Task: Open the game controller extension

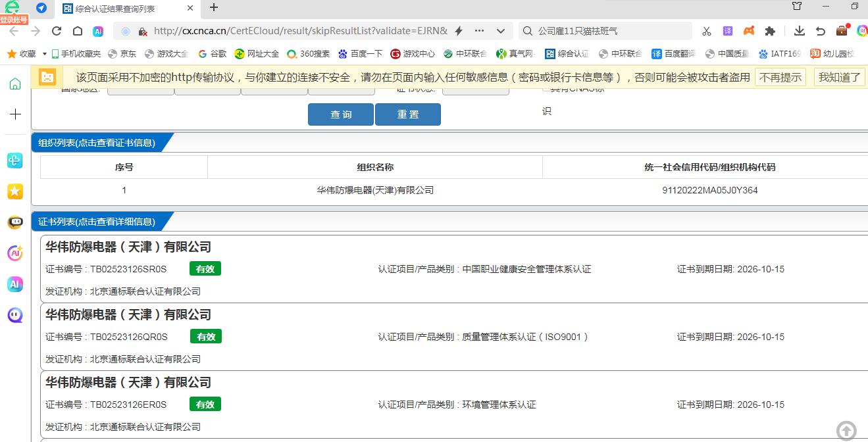Action: (x=749, y=31)
